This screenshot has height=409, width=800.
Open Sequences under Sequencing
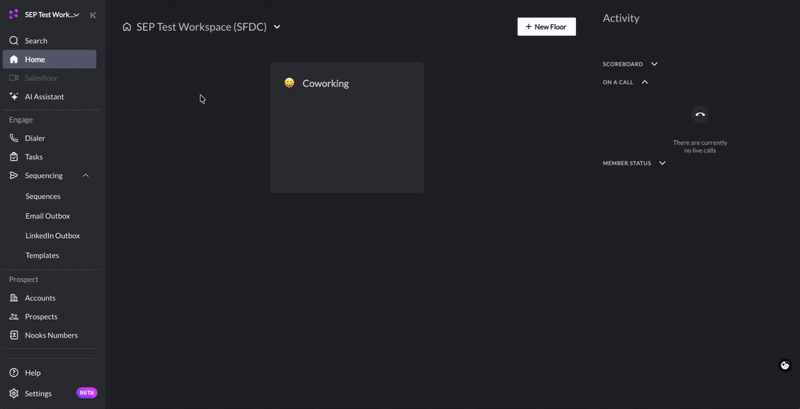43,196
